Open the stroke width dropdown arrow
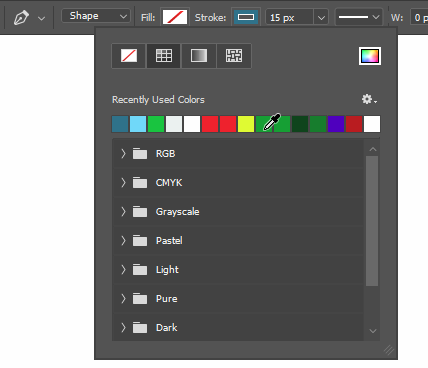428x368 pixels. click(x=321, y=17)
